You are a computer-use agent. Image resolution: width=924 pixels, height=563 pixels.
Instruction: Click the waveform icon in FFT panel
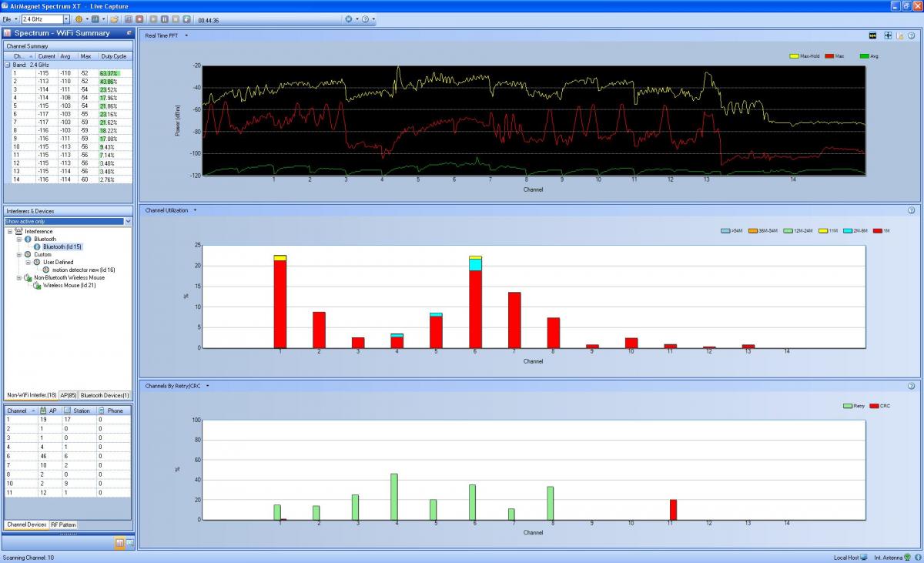coord(873,35)
